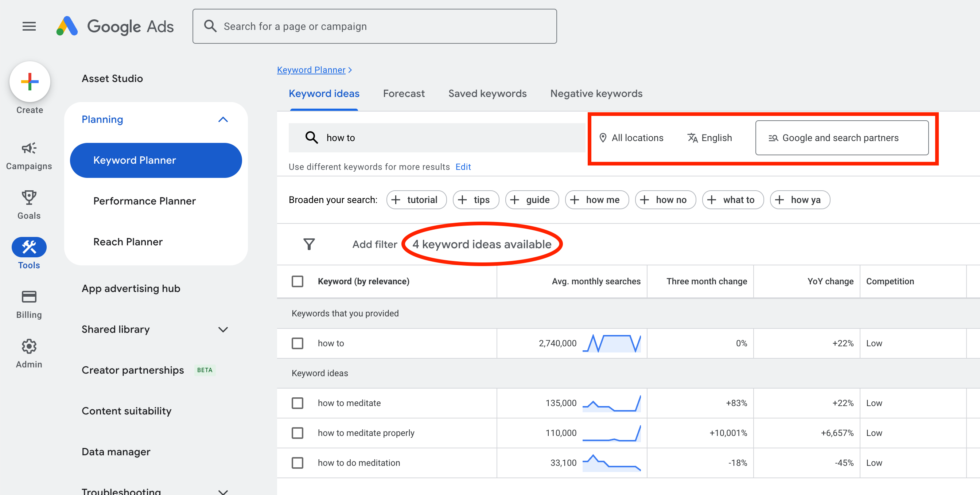The image size is (980, 495).
Task: Click the sparkline for how to meditate properly
Action: [x=611, y=433]
